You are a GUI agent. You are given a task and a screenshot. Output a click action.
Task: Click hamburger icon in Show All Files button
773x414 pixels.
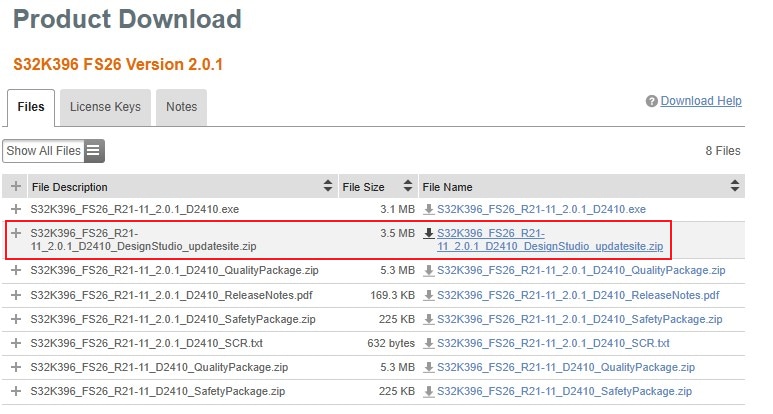point(93,151)
